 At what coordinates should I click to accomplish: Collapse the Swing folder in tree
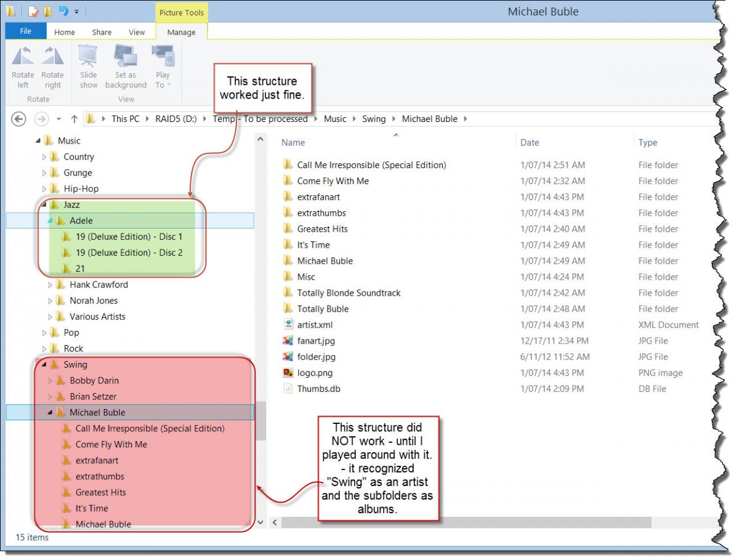coord(44,365)
